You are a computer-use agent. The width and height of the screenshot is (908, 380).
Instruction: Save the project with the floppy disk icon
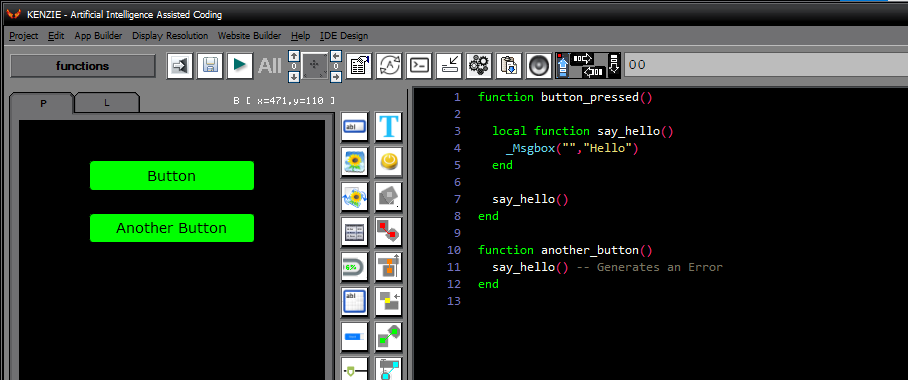(x=210, y=65)
